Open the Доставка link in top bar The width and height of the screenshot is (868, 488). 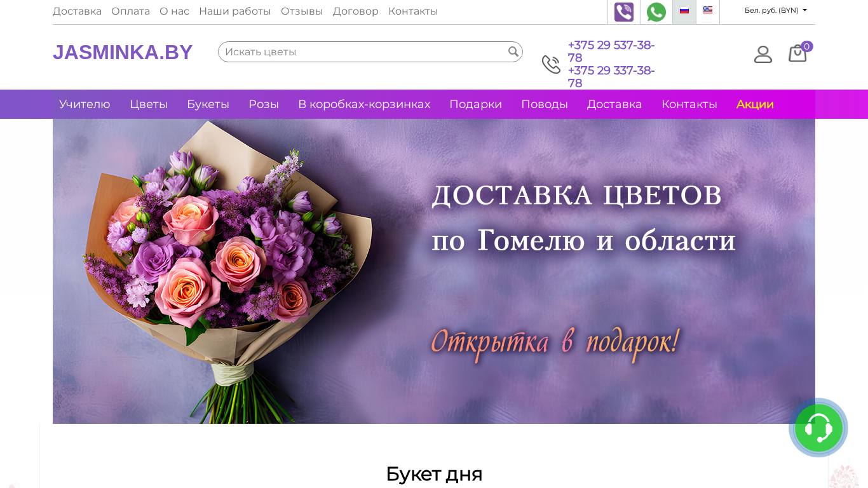[77, 11]
